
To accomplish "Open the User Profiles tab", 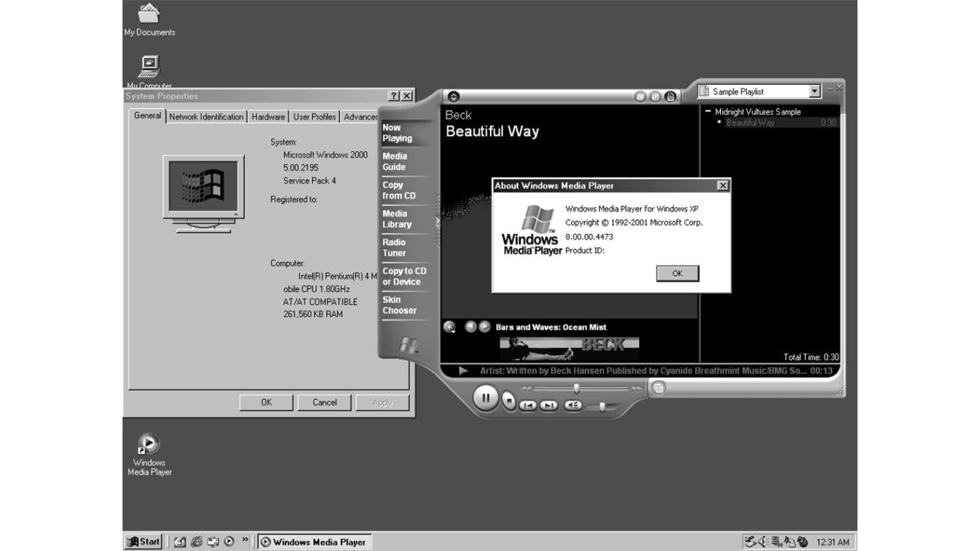I will pyautogui.click(x=314, y=117).
